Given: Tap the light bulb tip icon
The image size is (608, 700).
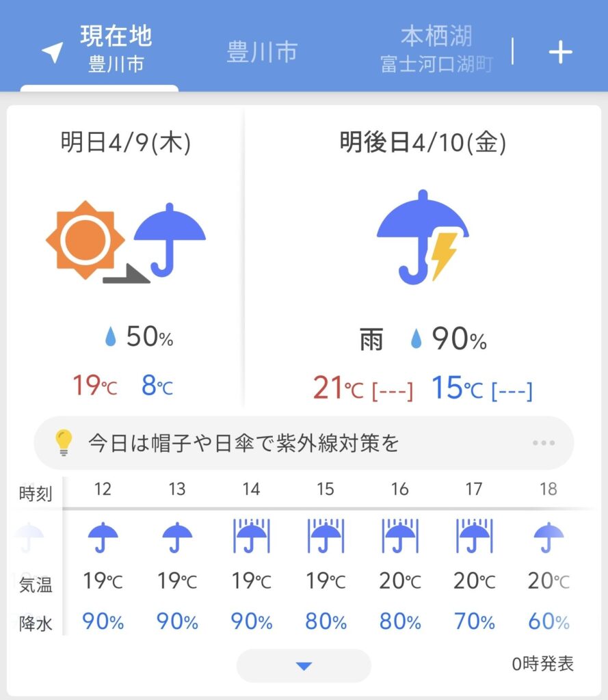Looking at the screenshot, I should [63, 443].
